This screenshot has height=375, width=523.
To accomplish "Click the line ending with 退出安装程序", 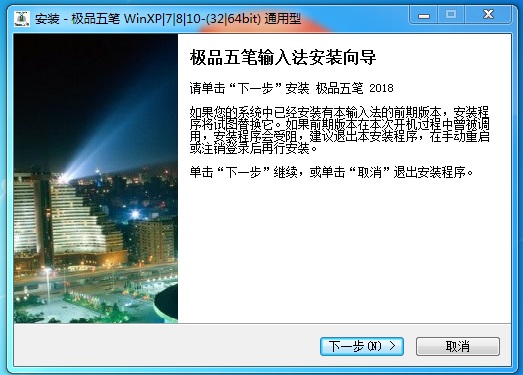I will click(x=332, y=172).
